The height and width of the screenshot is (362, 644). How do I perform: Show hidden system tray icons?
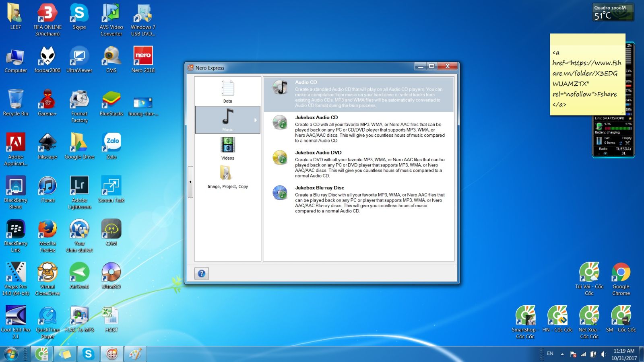(562, 354)
